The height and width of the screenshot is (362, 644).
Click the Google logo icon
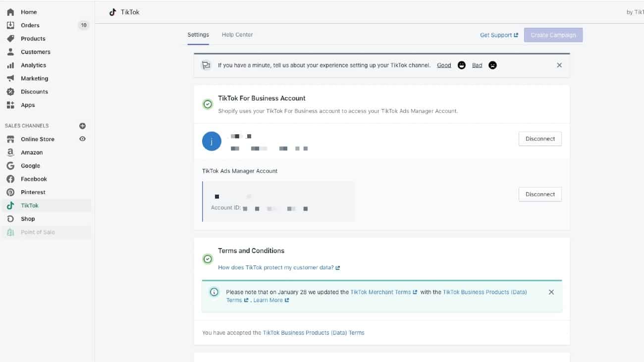tap(10, 166)
